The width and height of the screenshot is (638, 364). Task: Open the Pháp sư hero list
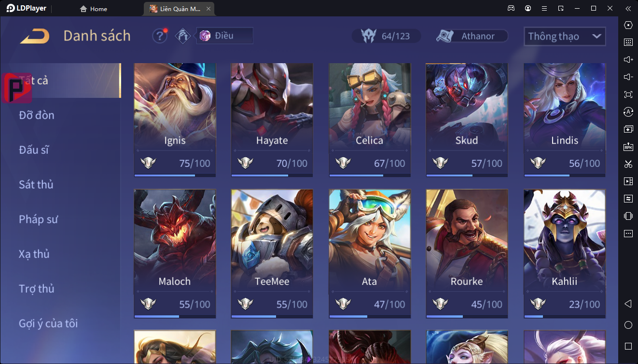39,219
